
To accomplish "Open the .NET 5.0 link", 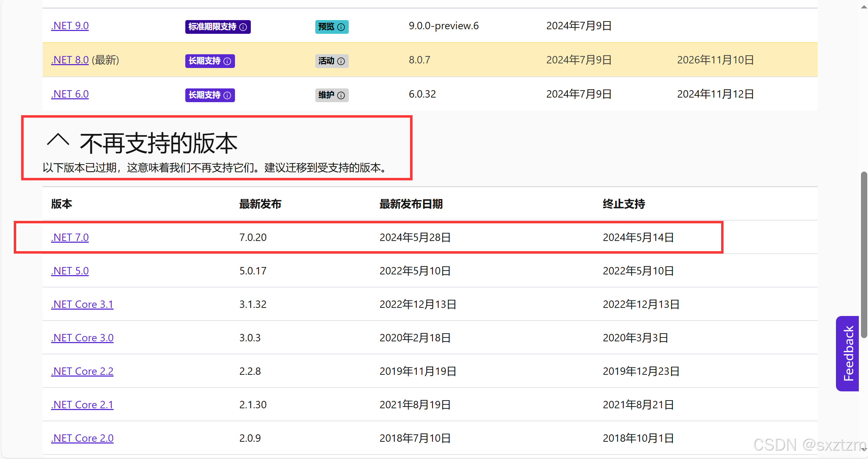I will pyautogui.click(x=70, y=271).
